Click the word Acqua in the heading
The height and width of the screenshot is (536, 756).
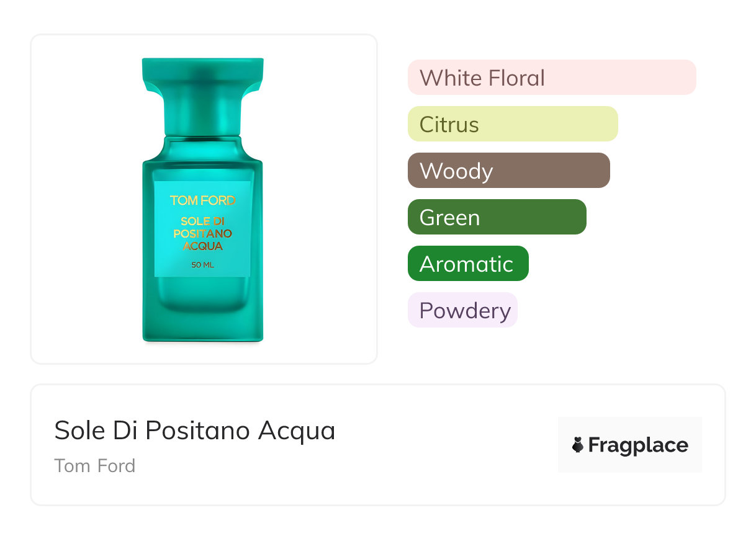(x=297, y=430)
